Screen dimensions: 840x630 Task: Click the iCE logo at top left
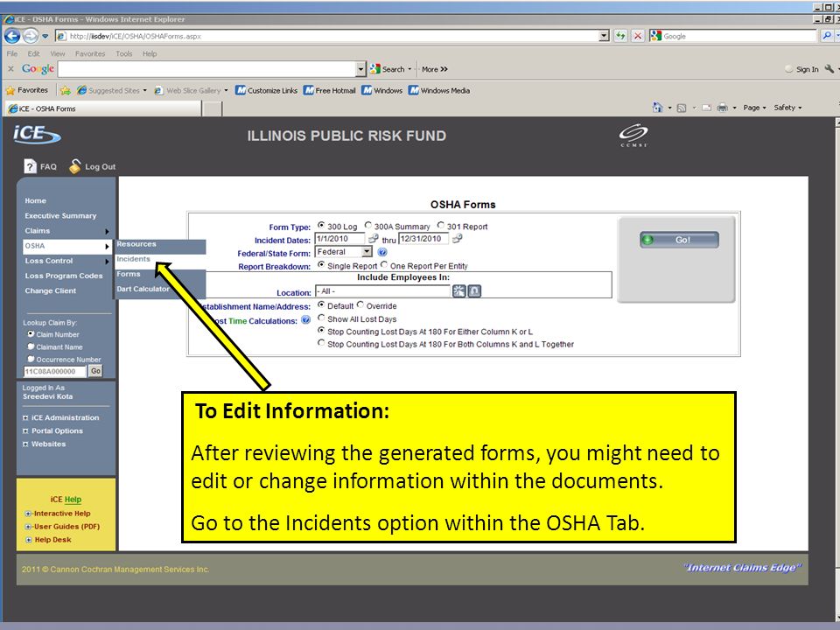pos(37,134)
